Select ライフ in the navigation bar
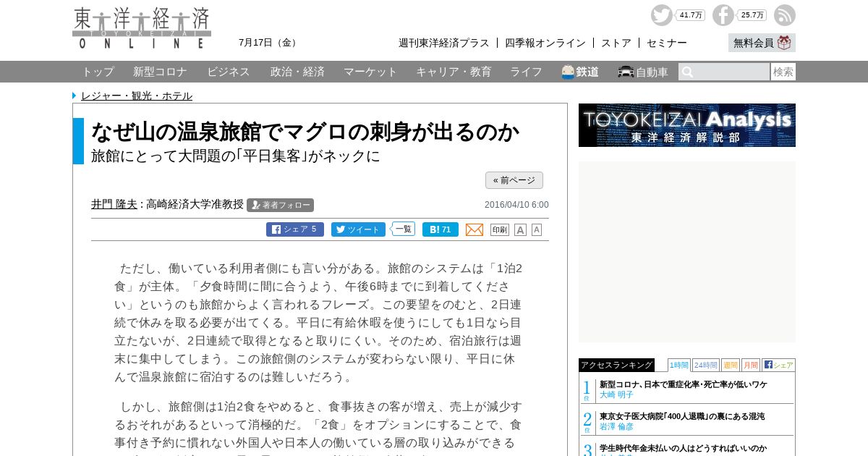 point(526,72)
